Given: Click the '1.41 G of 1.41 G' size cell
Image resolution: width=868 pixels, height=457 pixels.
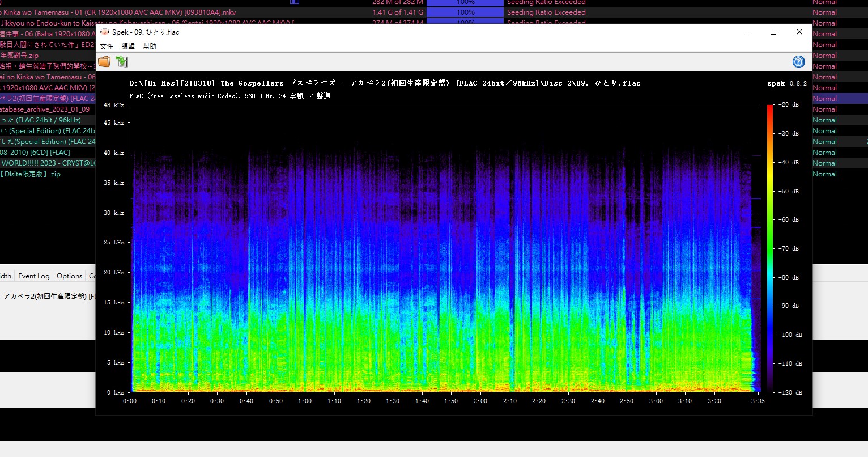Looking at the screenshot, I should (398, 12).
